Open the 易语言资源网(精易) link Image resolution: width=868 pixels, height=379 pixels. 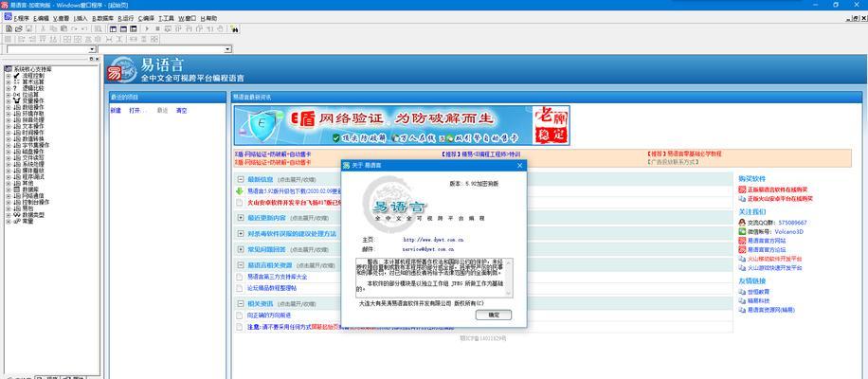[x=770, y=310]
